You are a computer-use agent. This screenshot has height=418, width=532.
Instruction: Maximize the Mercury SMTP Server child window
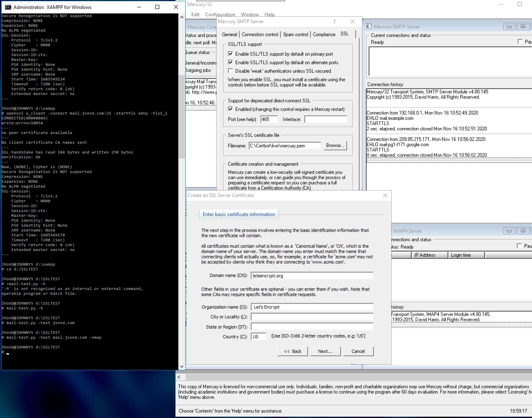(x=523, y=27)
